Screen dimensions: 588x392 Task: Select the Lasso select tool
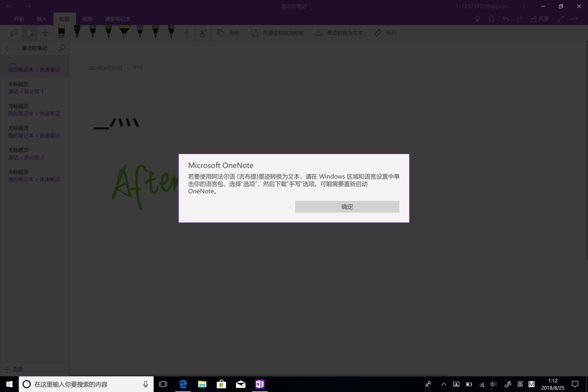coord(30,33)
